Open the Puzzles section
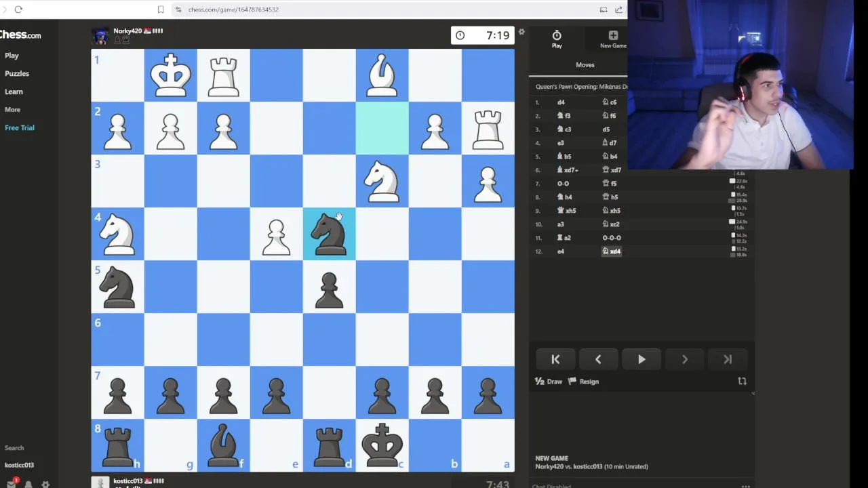868x488 pixels. click(x=17, y=73)
